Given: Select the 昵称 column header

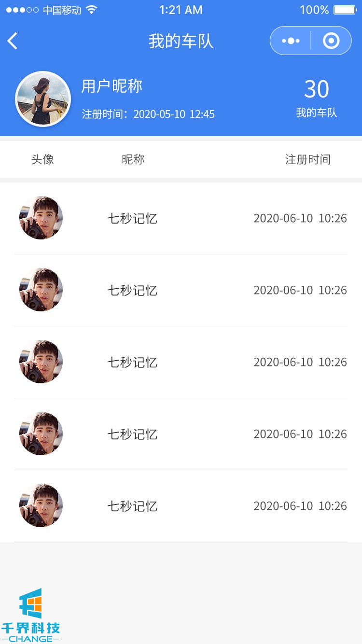Looking at the screenshot, I should pyautogui.click(x=133, y=159).
